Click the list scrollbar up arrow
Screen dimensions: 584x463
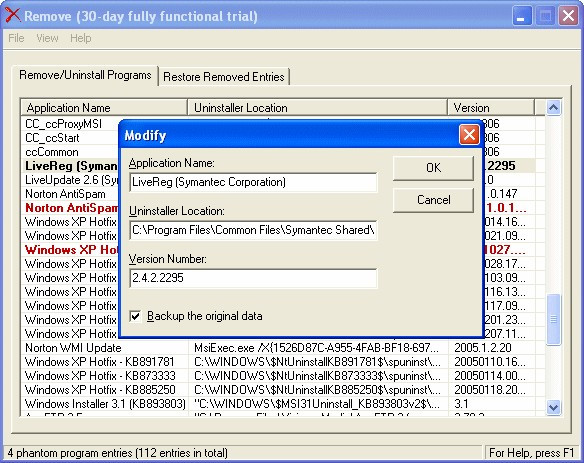point(553,108)
